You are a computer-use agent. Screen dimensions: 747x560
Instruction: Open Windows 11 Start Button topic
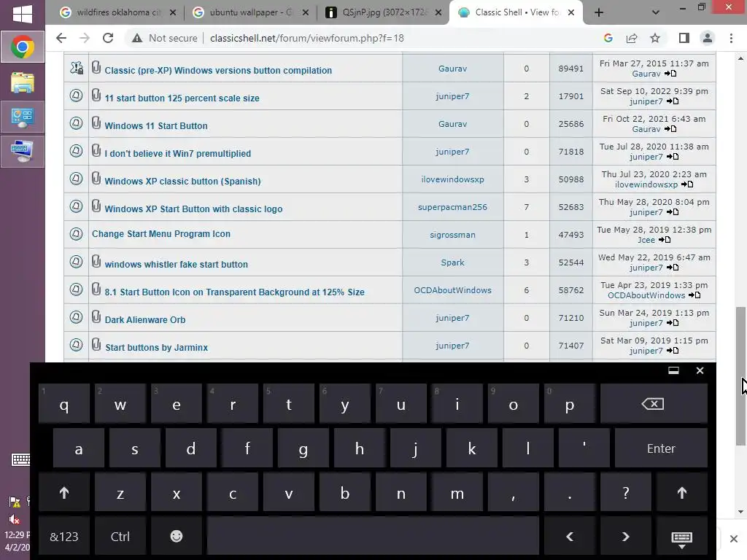coord(156,125)
